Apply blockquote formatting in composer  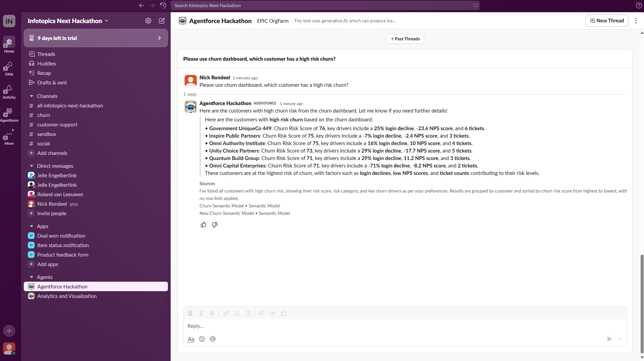click(261, 313)
